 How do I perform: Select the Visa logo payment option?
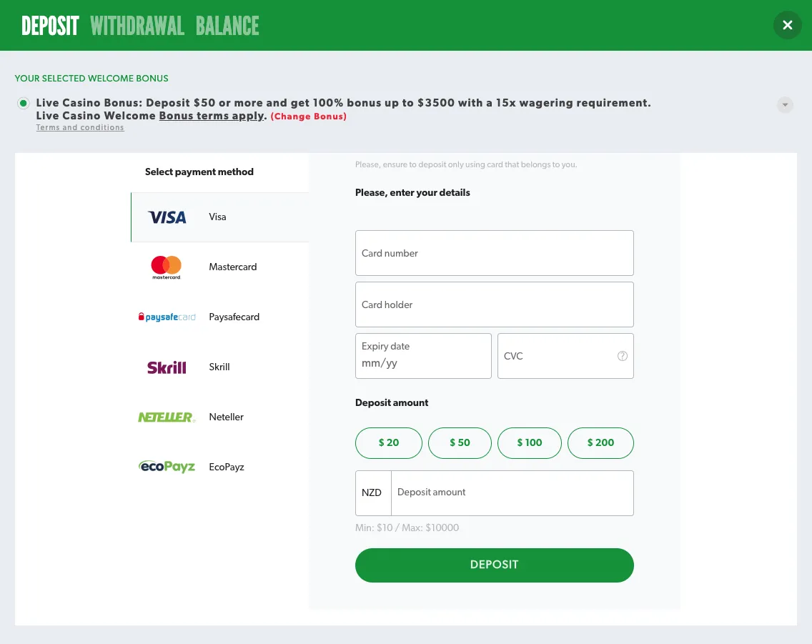pos(167,217)
